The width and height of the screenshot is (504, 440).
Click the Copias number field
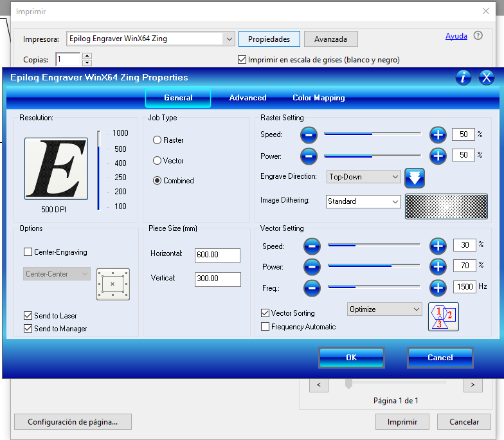(68, 59)
